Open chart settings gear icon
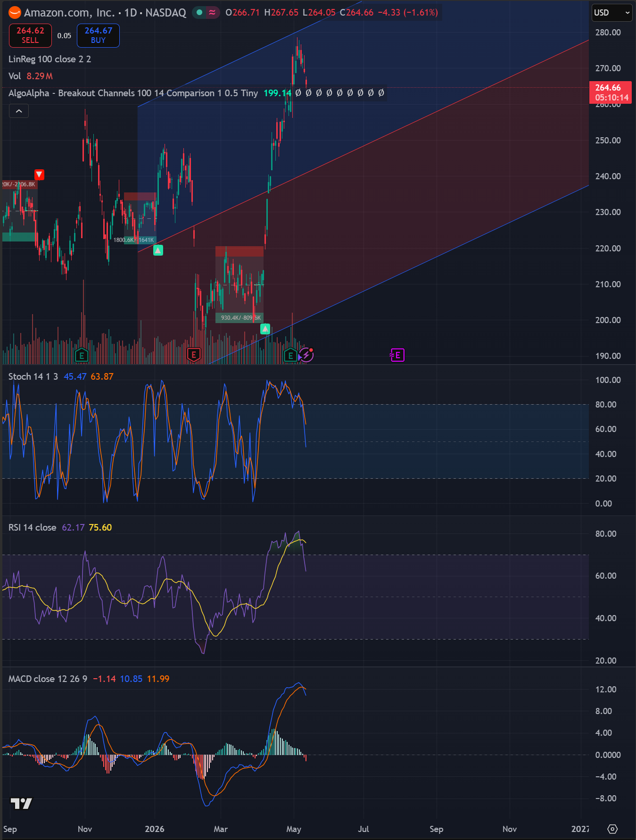636x840 pixels. pos(612,829)
